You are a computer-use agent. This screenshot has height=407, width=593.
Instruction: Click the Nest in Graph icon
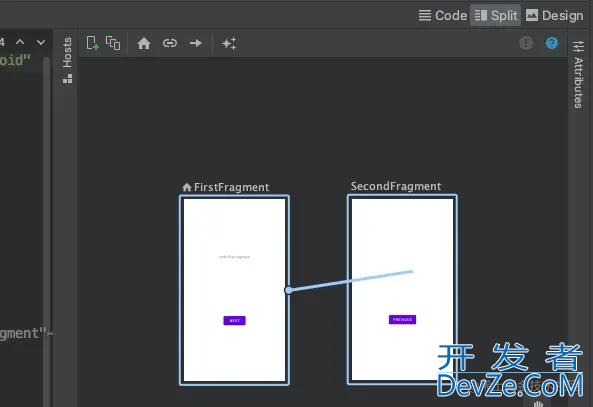click(x=113, y=43)
